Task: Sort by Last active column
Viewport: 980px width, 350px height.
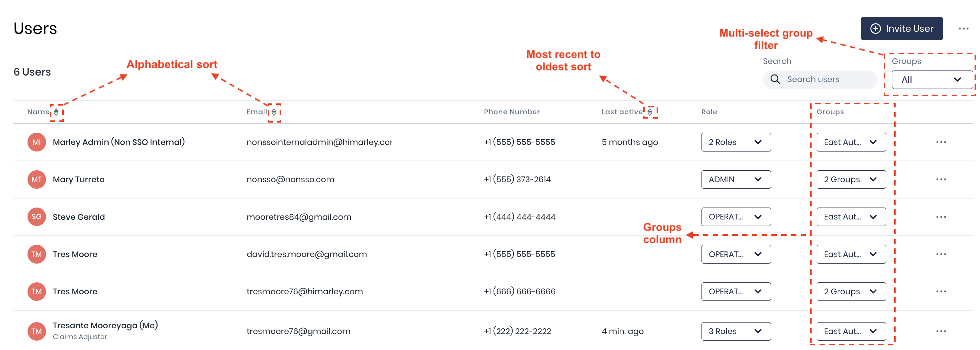Action: (x=650, y=112)
